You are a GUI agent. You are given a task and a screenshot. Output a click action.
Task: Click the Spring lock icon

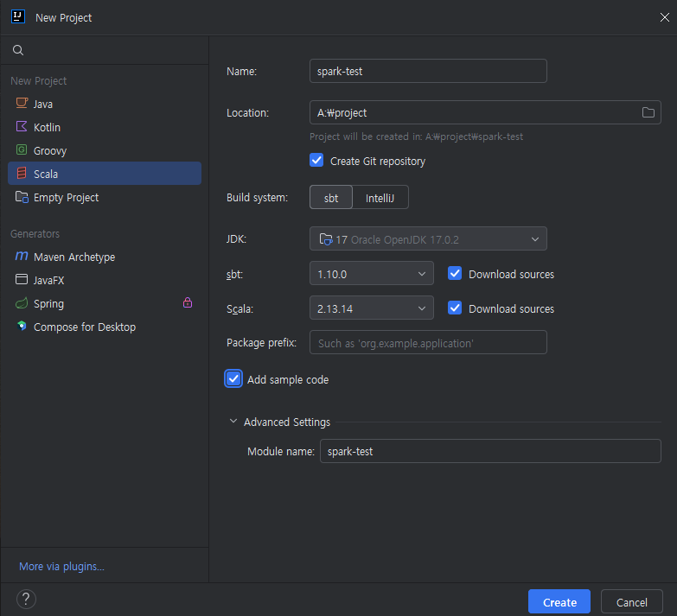(x=188, y=303)
